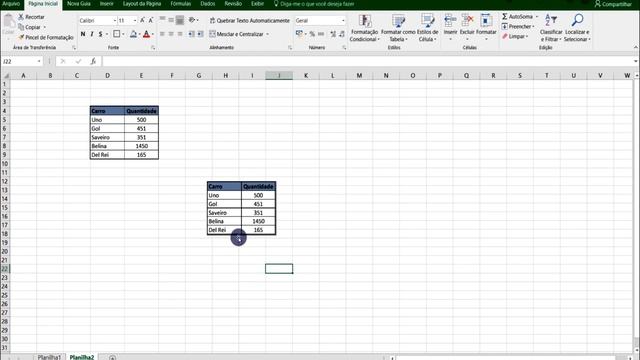
Task: Expand the Alinhamento group dialog launcher
Action: pos(290,48)
